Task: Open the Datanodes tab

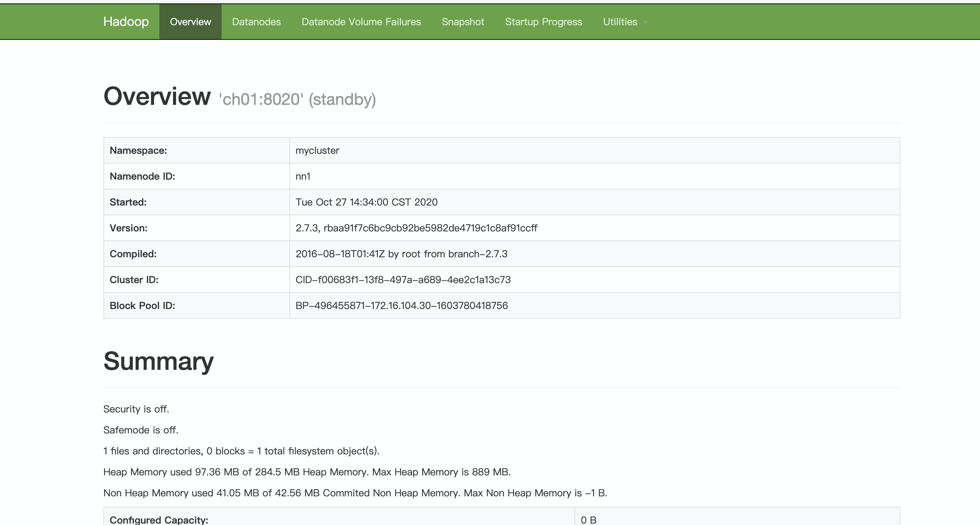Action: click(x=257, y=22)
